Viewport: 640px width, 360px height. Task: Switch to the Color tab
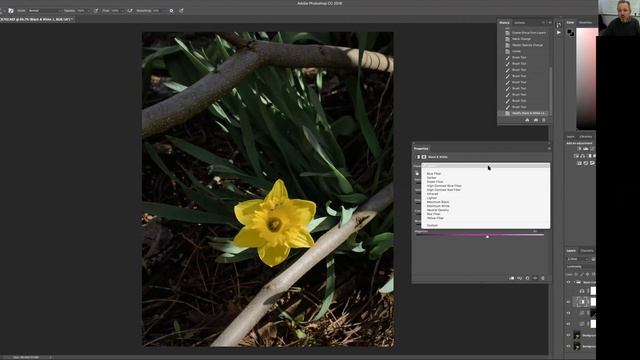[570, 22]
